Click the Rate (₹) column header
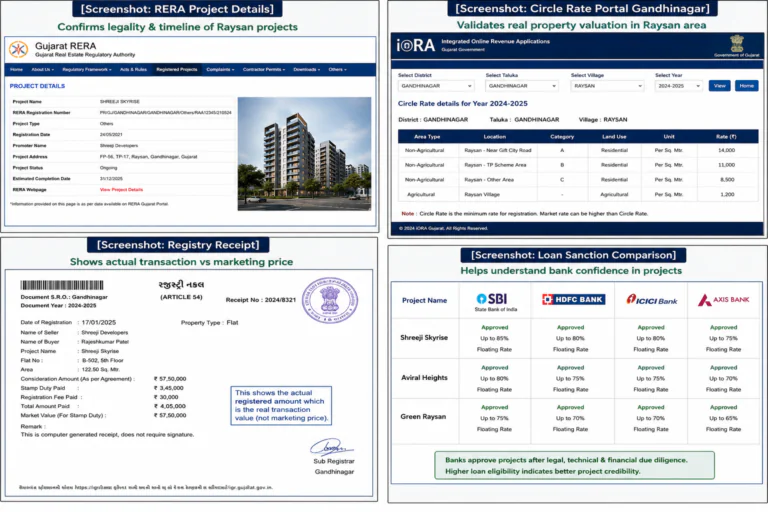 point(726,137)
